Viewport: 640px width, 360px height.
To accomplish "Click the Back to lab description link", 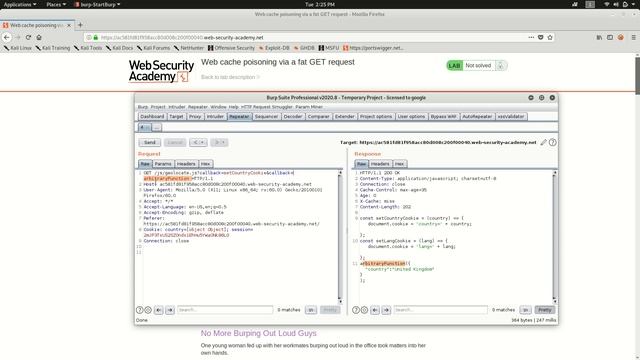I will (230, 77).
